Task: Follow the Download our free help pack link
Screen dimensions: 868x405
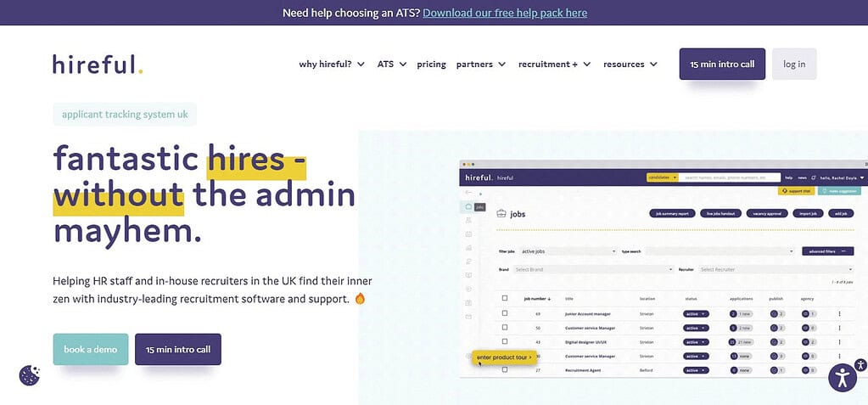Action: point(505,13)
